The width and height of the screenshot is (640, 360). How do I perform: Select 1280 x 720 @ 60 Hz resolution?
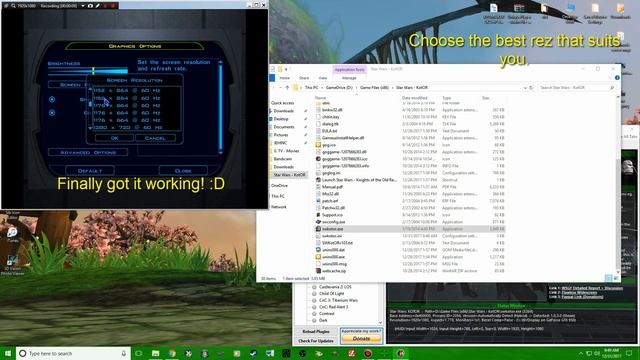coord(128,128)
